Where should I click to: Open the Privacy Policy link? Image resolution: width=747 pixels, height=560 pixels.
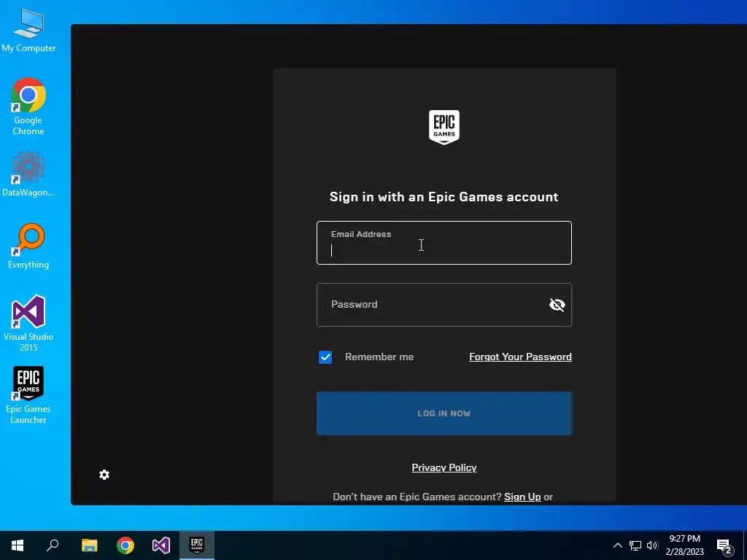pyautogui.click(x=444, y=467)
